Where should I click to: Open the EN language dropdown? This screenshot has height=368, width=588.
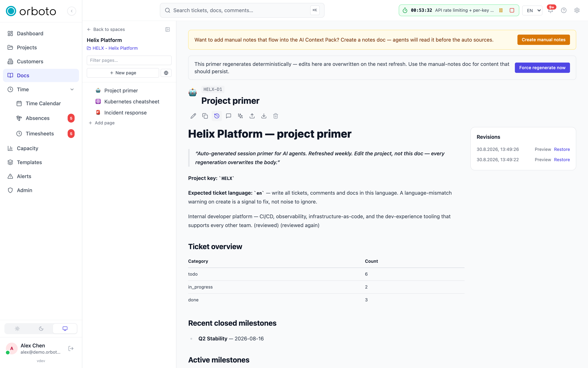click(532, 10)
